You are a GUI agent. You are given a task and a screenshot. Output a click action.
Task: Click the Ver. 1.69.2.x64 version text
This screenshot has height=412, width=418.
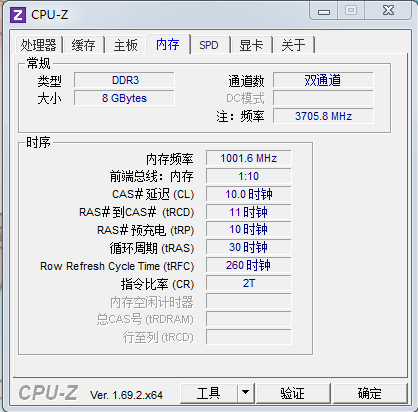coord(127,395)
